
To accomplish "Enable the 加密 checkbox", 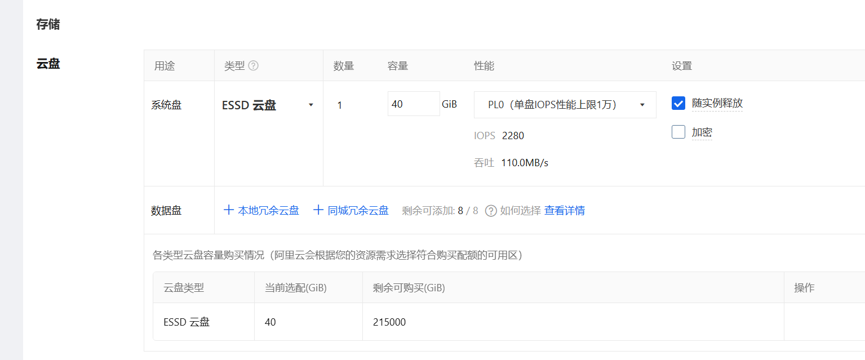I will [x=678, y=132].
